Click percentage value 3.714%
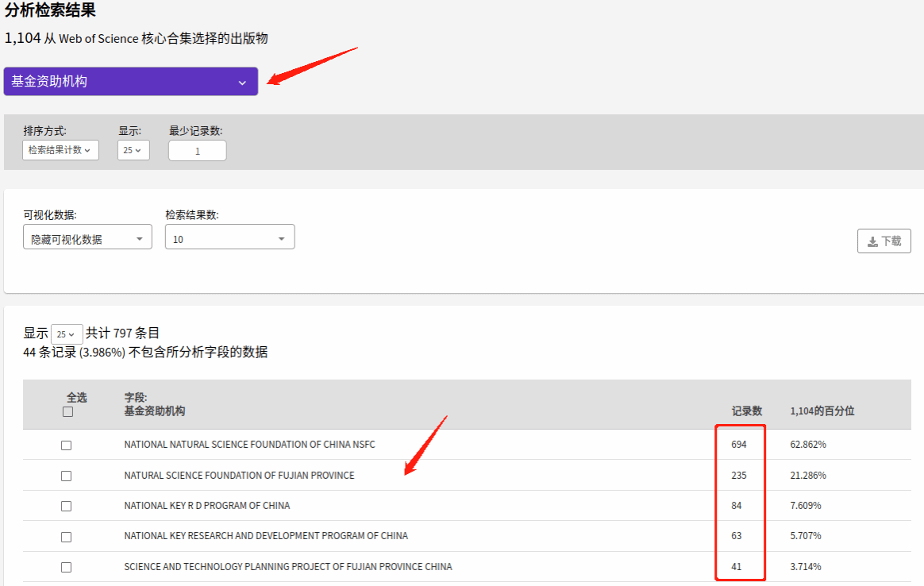The image size is (924, 586). (806, 566)
